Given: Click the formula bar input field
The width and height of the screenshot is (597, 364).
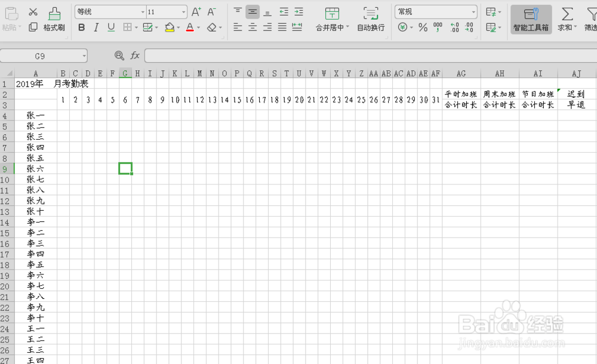Looking at the screenshot, I should point(371,55).
